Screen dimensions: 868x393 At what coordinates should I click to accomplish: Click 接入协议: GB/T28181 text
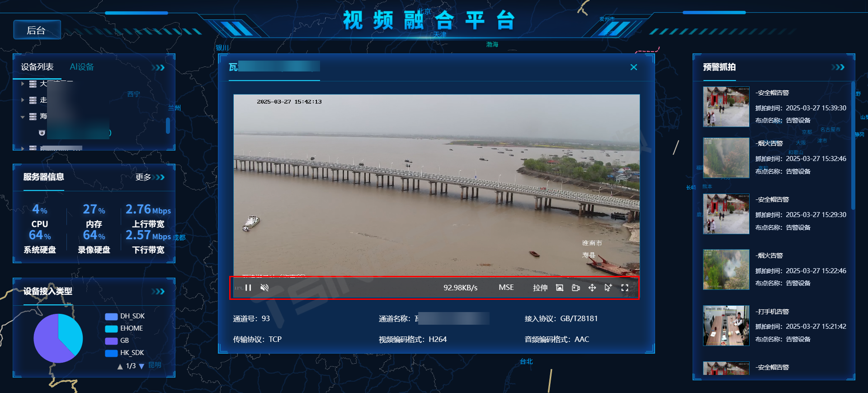click(561, 318)
